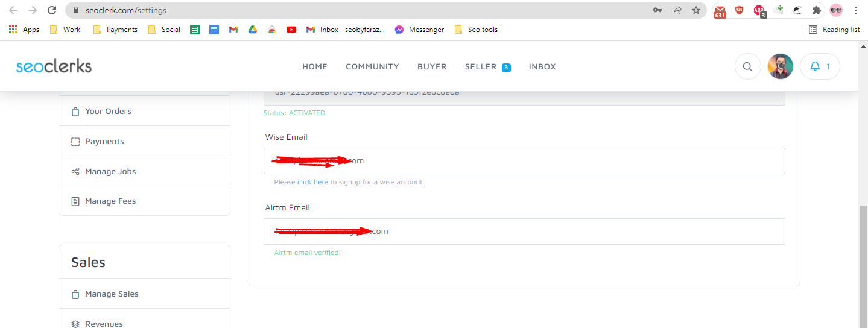Viewport: 868px width, 328px height.
Task: Click the Airtm Email input field
Action: pyautogui.click(x=524, y=232)
